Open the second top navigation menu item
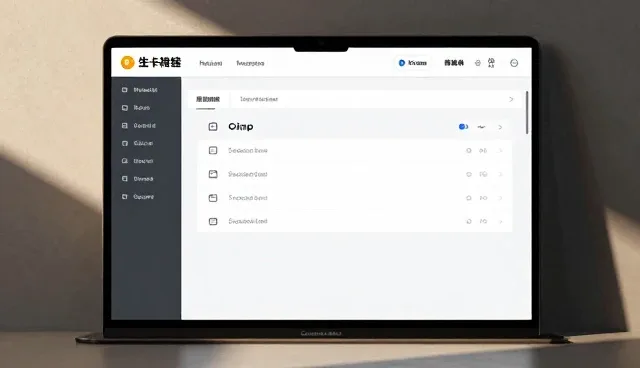The height and width of the screenshot is (368, 640). click(250, 63)
